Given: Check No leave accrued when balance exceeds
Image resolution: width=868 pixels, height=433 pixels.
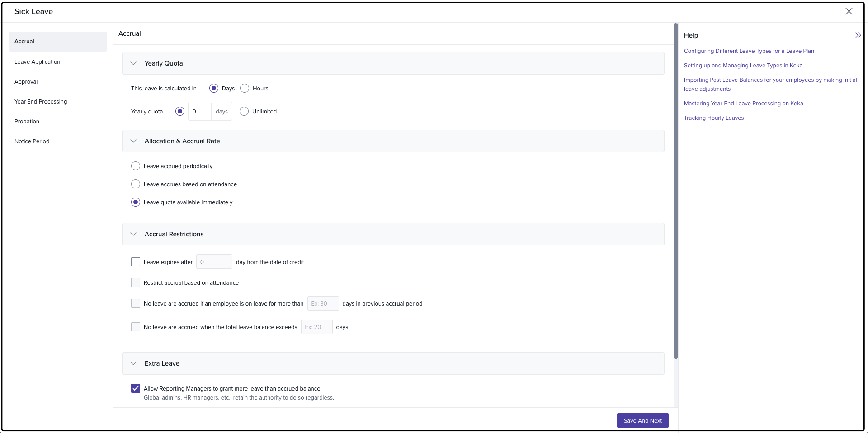Looking at the screenshot, I should coord(136,327).
